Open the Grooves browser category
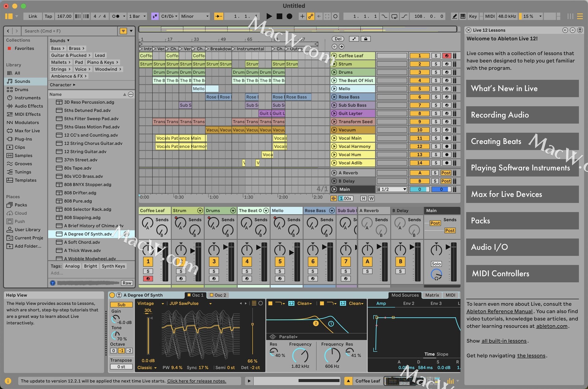This screenshot has height=389, width=588. coord(23,164)
